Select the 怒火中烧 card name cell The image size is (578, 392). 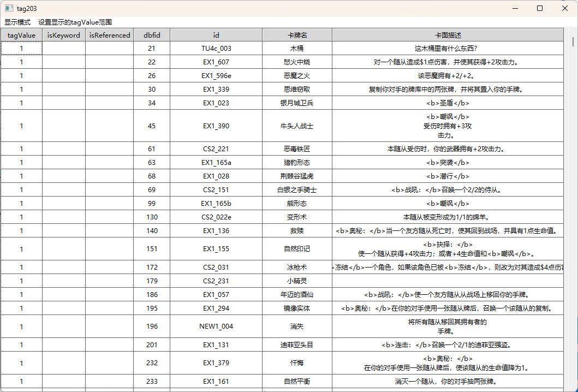(297, 62)
